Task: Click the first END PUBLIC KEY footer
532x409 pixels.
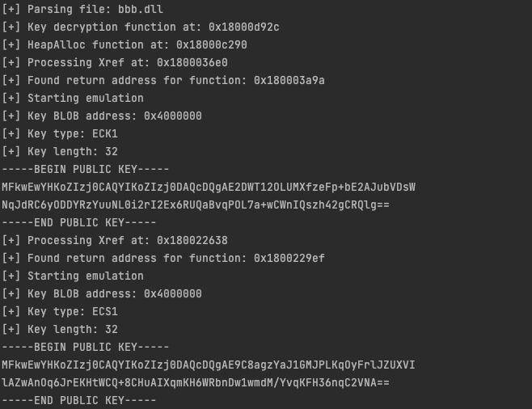Action: click(x=79, y=222)
